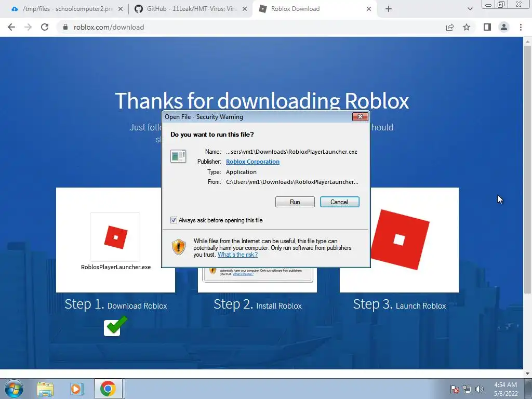Click the page scrollbar up arrow
532x399 pixels.
(527, 42)
